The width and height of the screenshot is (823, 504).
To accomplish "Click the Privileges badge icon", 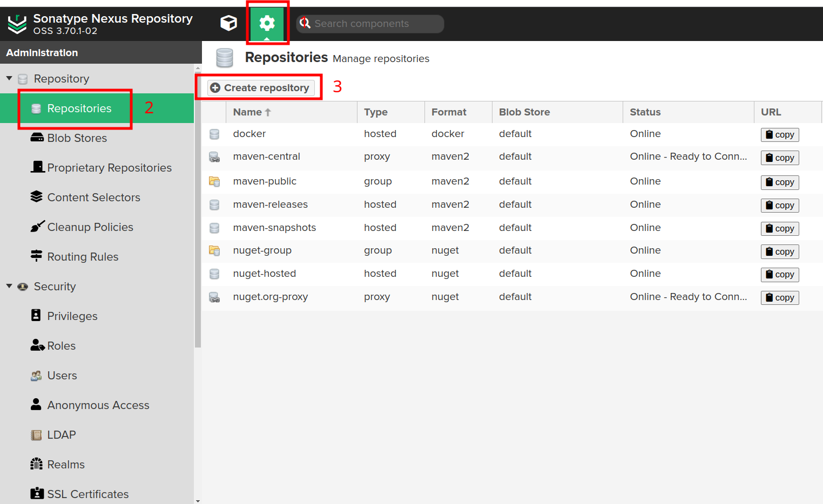I will [x=36, y=315].
